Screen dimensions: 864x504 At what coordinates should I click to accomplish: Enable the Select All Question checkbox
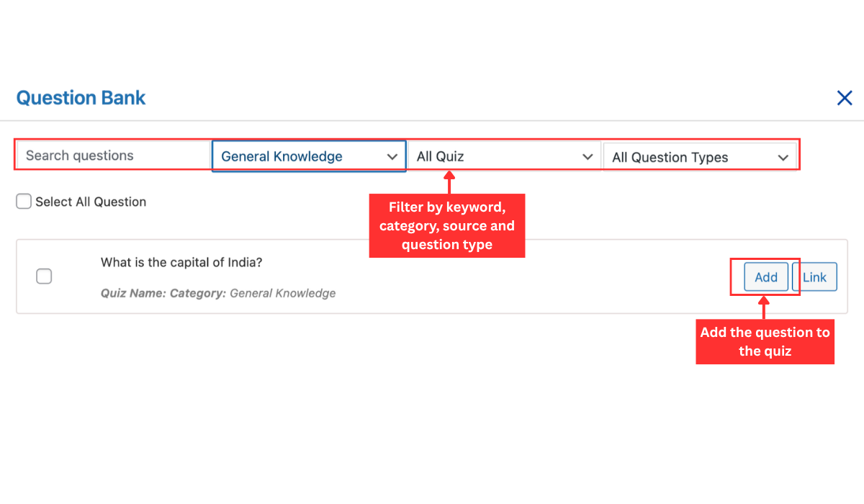[x=23, y=202]
